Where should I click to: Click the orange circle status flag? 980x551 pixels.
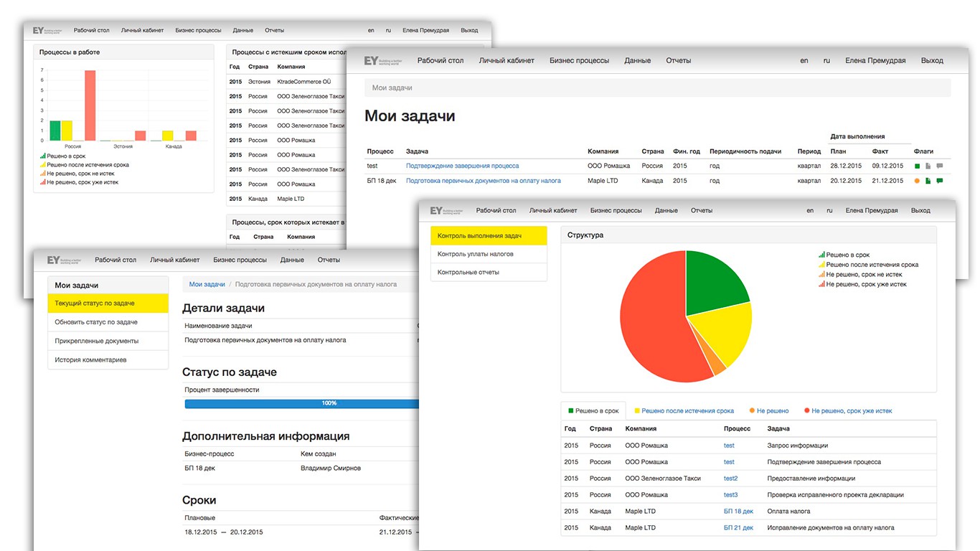point(917,181)
